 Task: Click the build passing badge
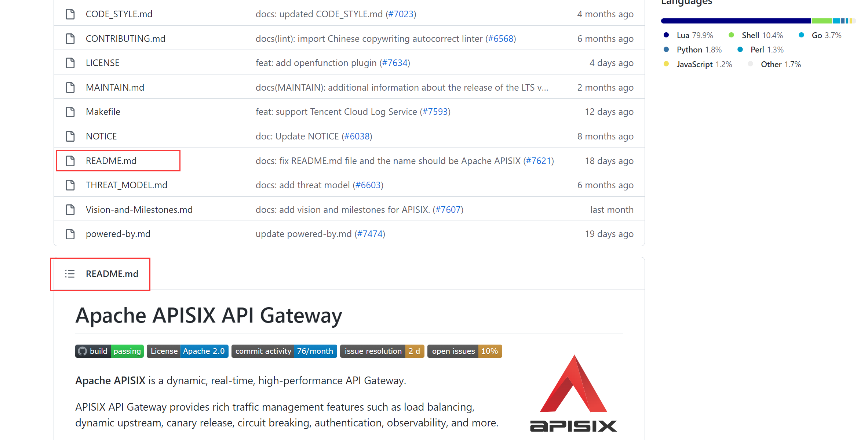pyautogui.click(x=109, y=351)
